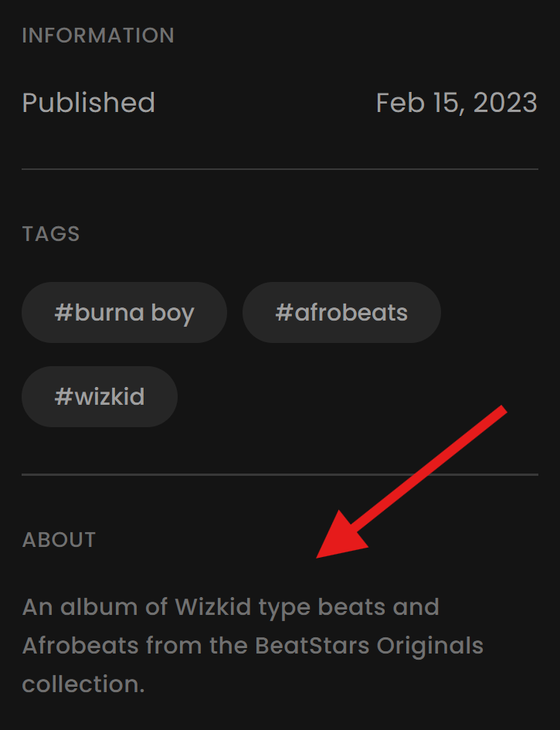Click the divider line above ABOUT
The image size is (560, 730).
point(280,474)
